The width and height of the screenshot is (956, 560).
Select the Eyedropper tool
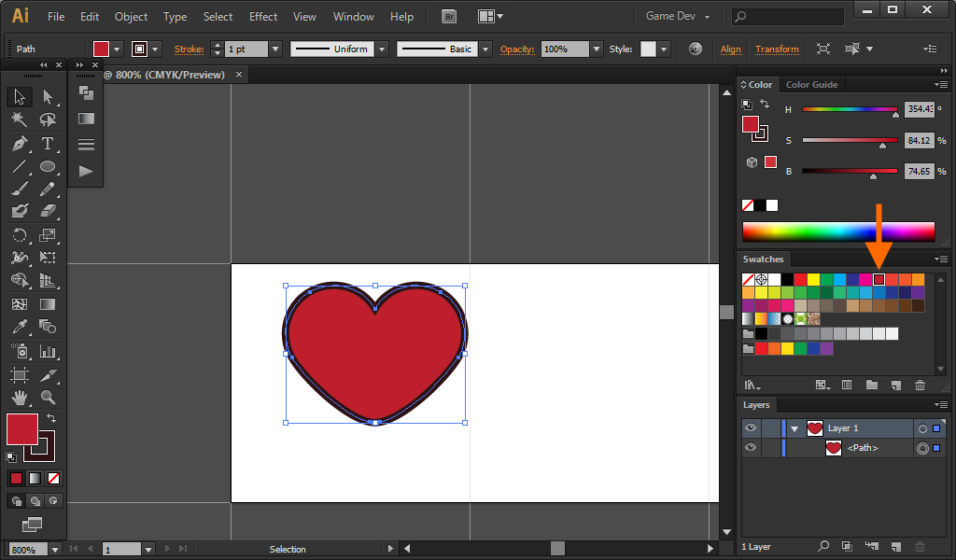pyautogui.click(x=20, y=327)
